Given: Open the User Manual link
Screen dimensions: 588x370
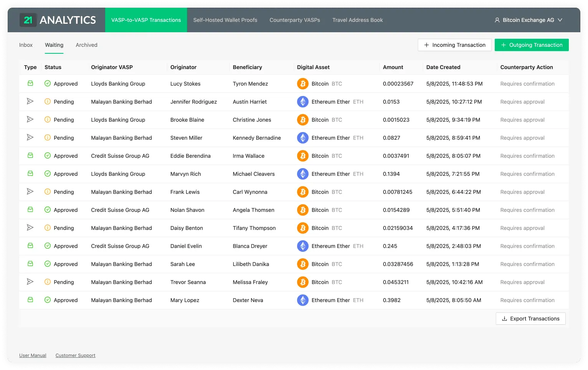Looking at the screenshot, I should pos(32,355).
